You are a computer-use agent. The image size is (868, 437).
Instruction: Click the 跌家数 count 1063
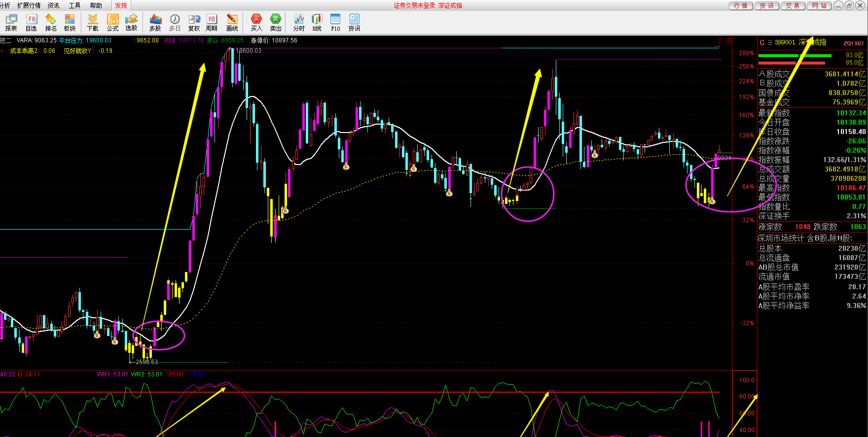pos(858,227)
